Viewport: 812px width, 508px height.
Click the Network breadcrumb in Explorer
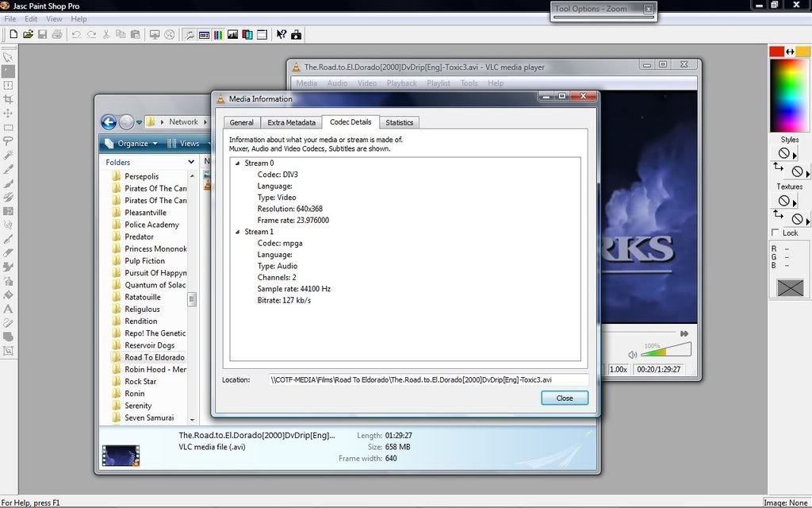click(183, 121)
